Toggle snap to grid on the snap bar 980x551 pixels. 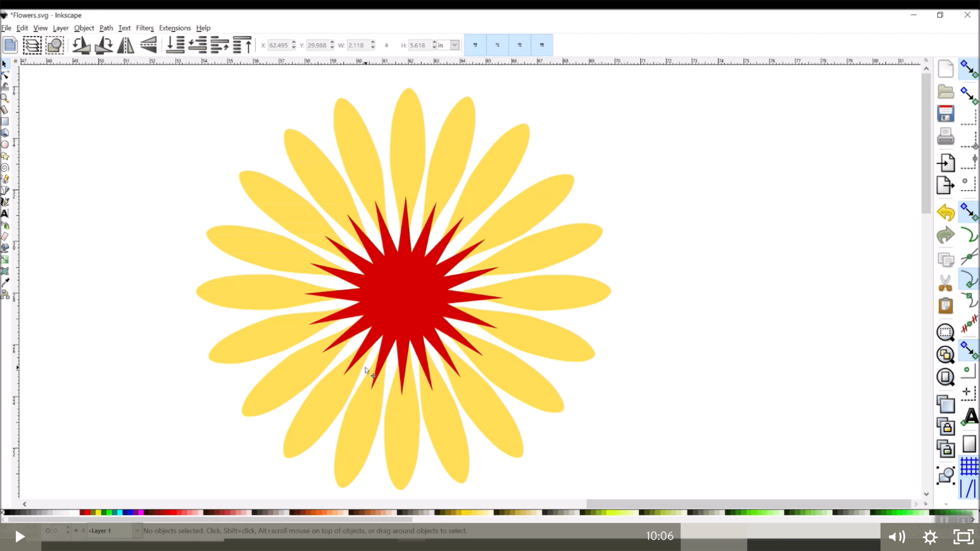point(969,466)
